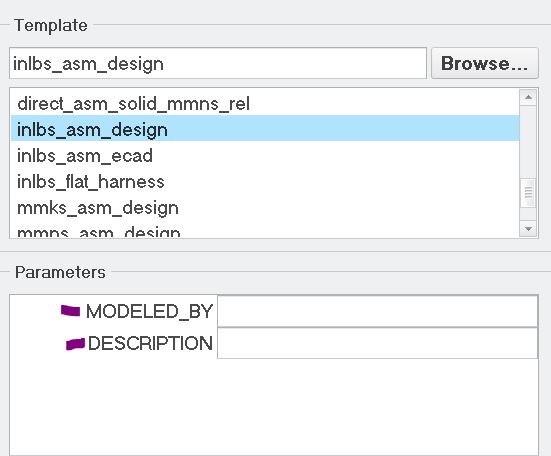Screen dimensions: 551x456
Task: Click the Template section heading
Action: point(51,26)
